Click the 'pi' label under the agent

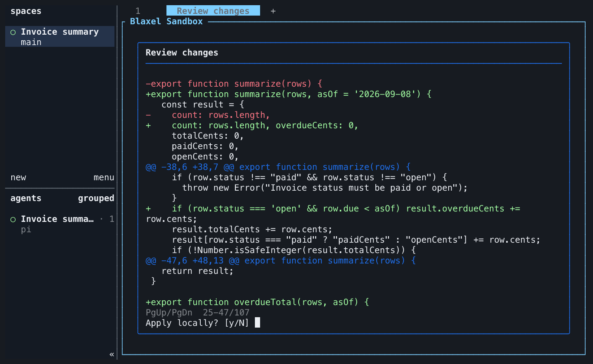[x=26, y=230]
